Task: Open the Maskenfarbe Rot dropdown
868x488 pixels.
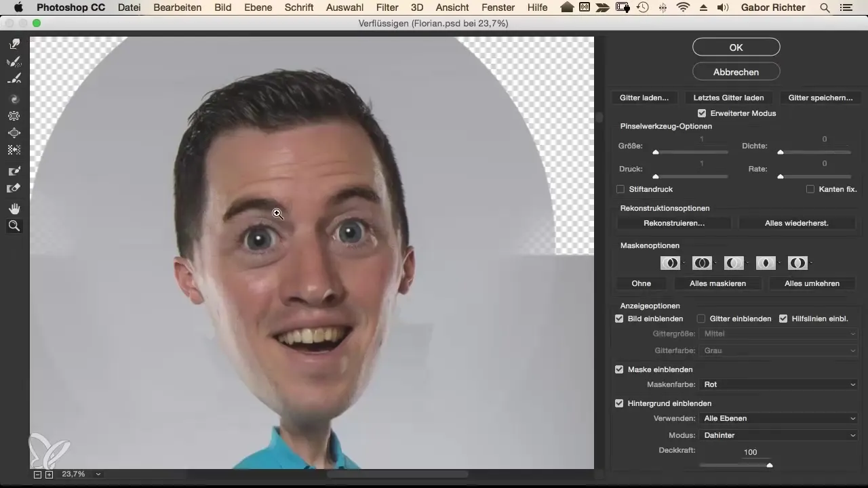Action: (x=780, y=384)
